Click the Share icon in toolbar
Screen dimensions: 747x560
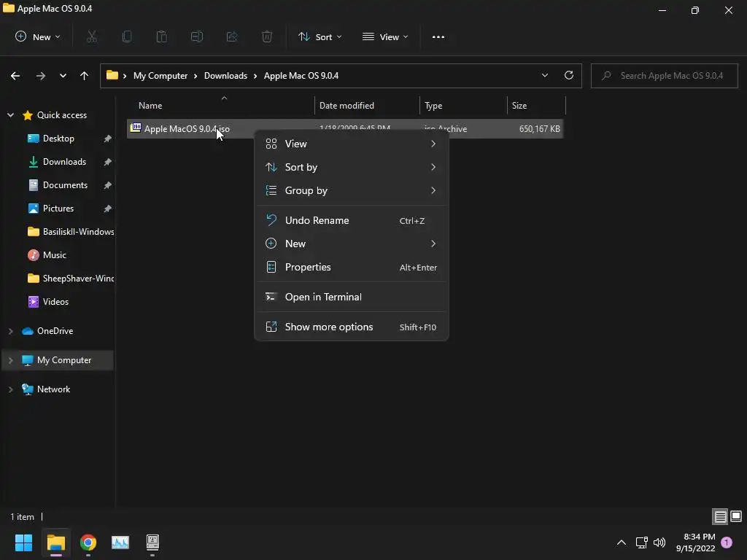tap(232, 36)
